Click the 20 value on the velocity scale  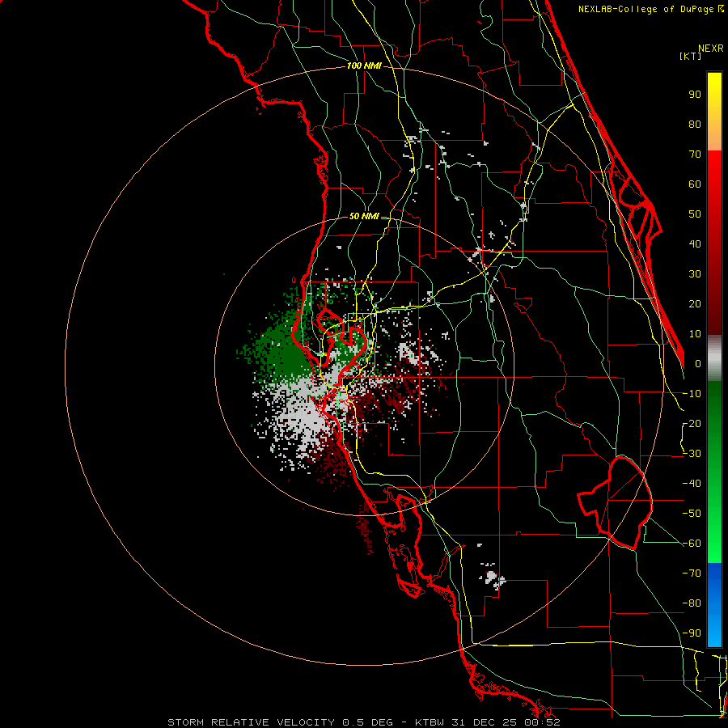(x=695, y=304)
